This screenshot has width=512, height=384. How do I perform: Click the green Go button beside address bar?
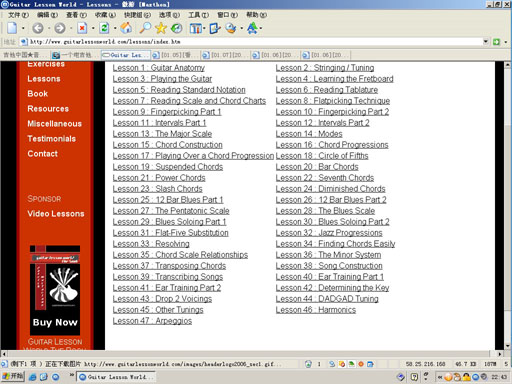[496, 42]
